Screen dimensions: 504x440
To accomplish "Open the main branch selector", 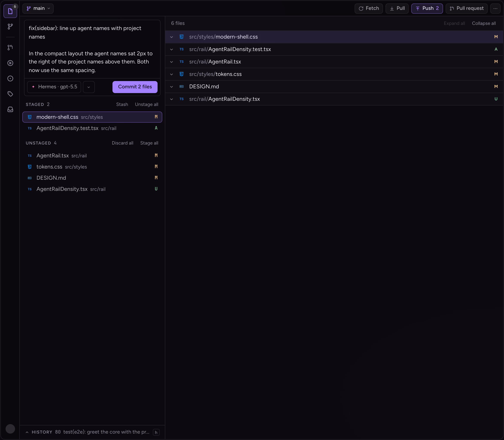I will (x=38, y=9).
